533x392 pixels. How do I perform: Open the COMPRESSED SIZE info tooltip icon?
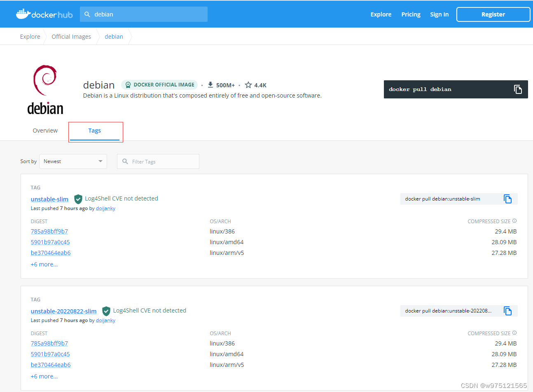514,221
